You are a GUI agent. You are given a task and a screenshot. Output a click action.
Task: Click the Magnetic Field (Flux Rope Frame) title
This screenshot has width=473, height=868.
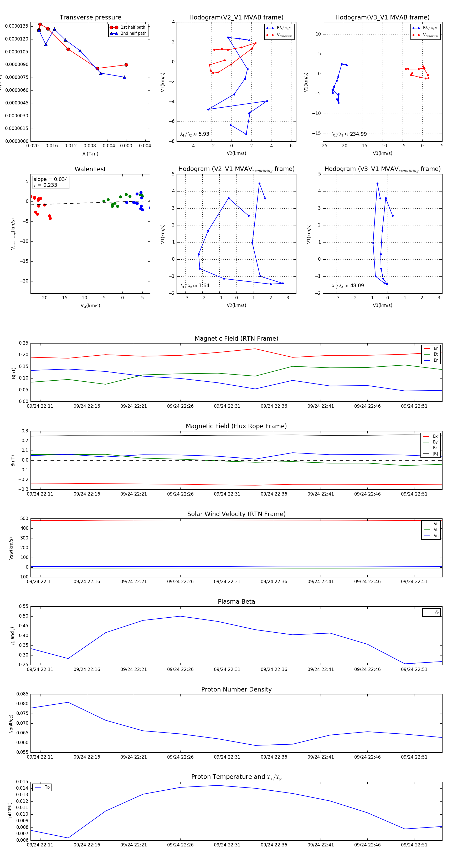pyautogui.click(x=236, y=426)
